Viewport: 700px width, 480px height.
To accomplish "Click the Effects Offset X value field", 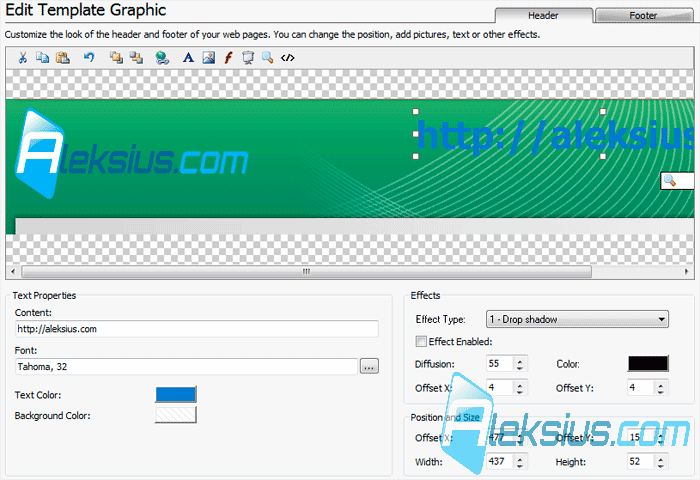I will point(500,388).
